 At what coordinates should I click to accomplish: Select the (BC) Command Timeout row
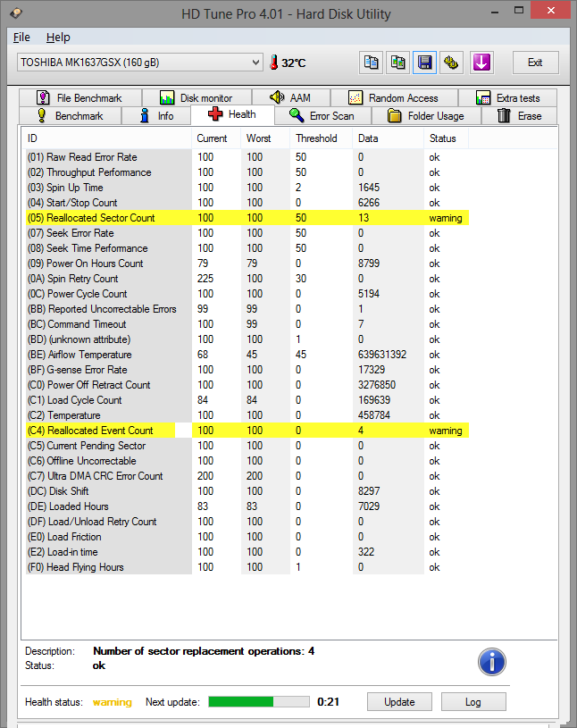point(247,324)
